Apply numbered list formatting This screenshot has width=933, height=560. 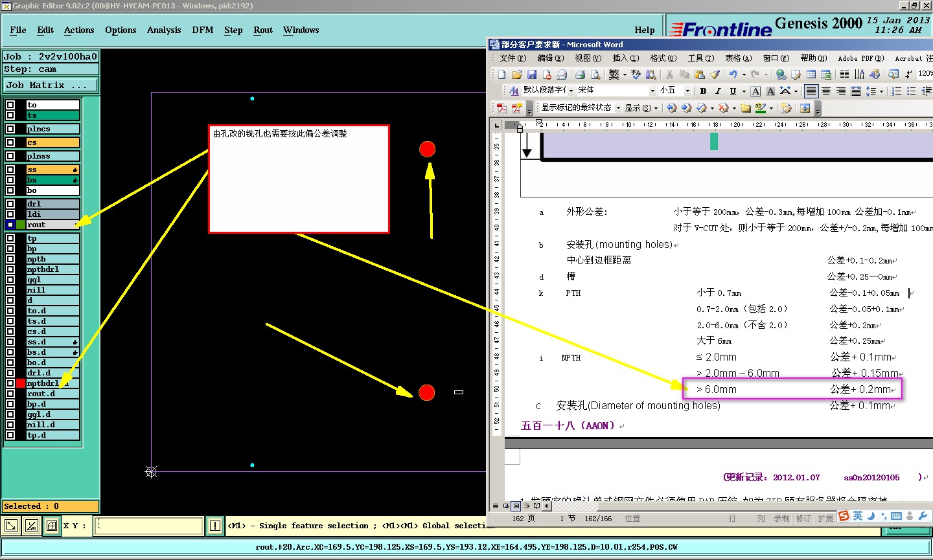point(897,91)
